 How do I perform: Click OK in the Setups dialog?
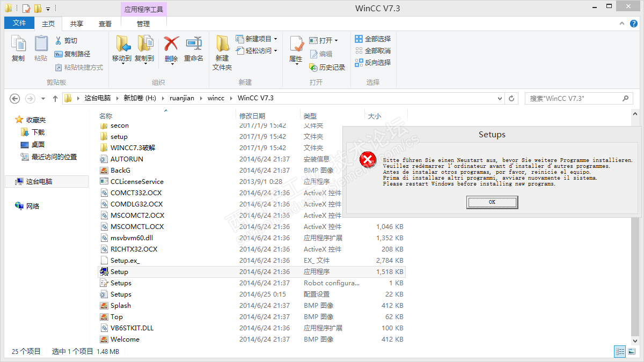(x=492, y=202)
